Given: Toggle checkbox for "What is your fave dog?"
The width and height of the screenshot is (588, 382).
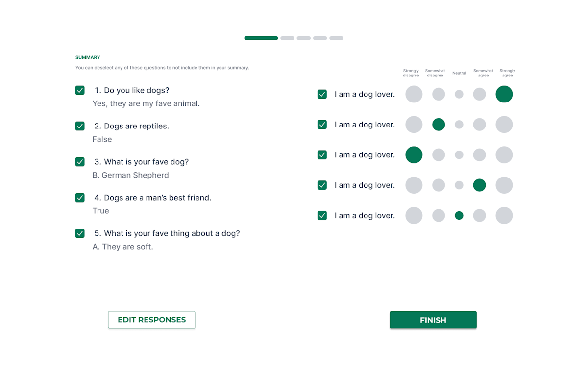Looking at the screenshot, I should click(80, 162).
